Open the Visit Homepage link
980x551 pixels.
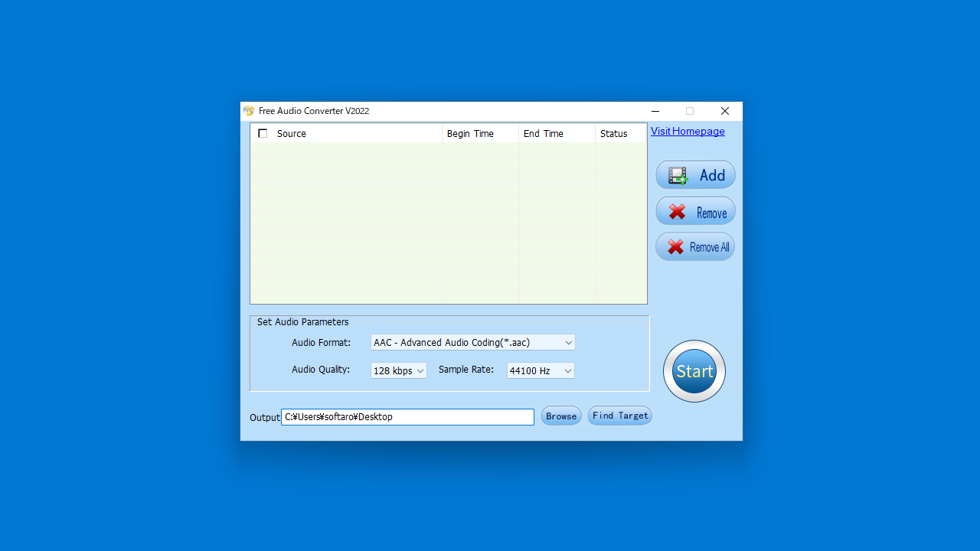[688, 132]
